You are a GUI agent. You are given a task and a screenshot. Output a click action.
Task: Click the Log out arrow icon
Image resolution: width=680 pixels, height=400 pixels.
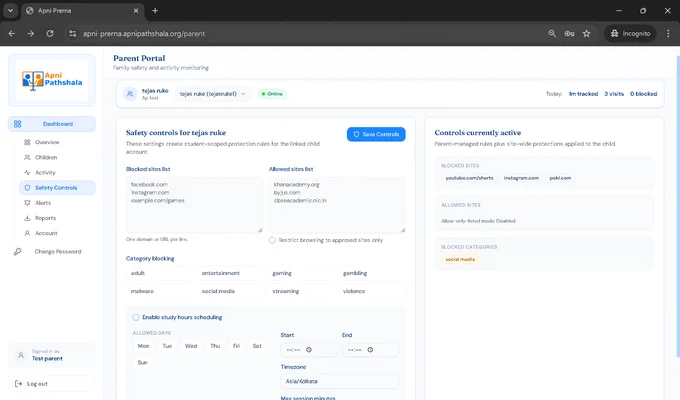click(18, 384)
